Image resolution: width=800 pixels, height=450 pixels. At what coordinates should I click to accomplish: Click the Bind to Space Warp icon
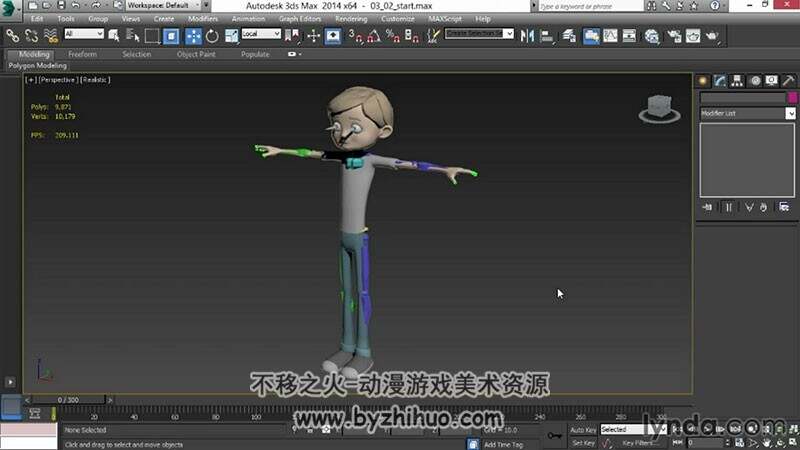tap(51, 35)
